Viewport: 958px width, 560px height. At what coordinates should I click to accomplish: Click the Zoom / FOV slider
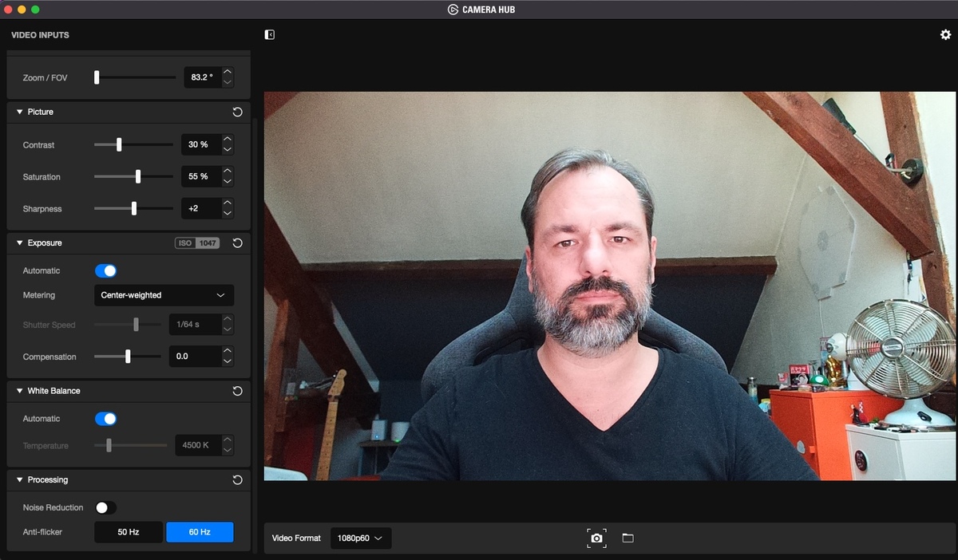[x=135, y=77]
